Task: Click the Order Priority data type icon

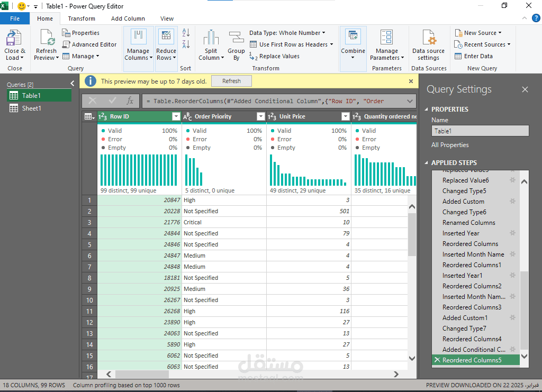Action: [187, 117]
